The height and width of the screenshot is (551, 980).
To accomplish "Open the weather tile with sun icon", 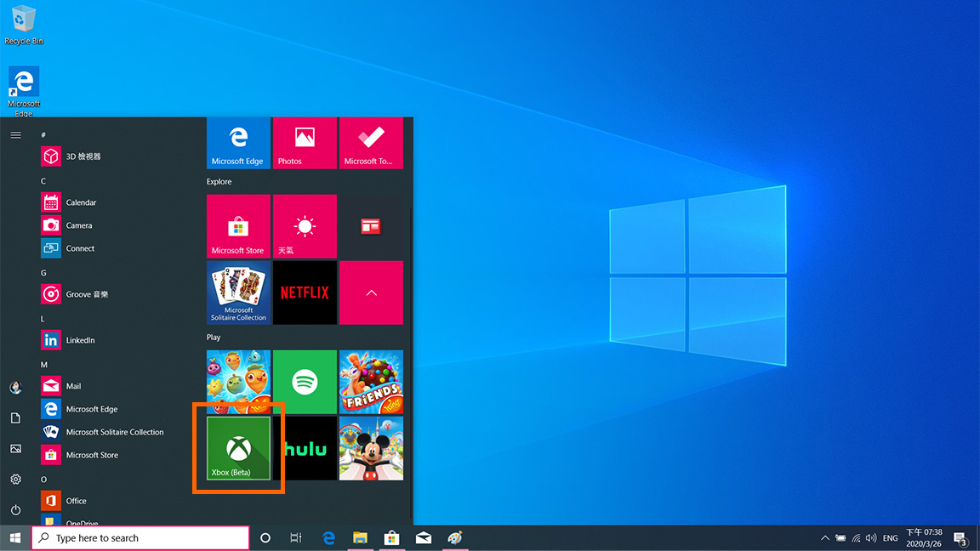I will pos(305,226).
